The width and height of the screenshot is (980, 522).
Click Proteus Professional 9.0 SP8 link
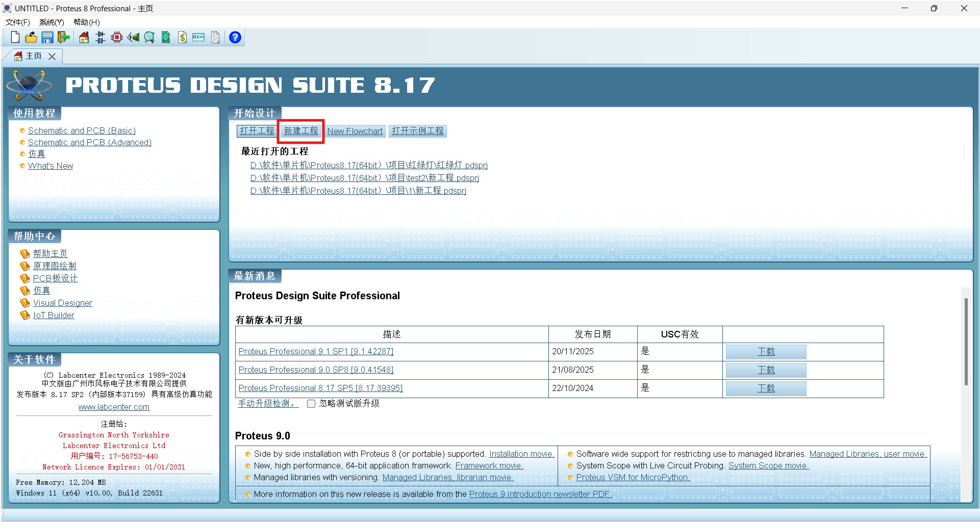(316, 370)
